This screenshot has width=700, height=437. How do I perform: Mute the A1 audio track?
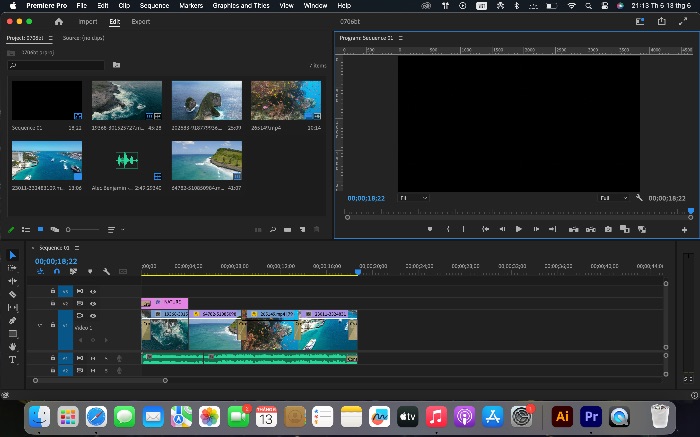coord(93,358)
